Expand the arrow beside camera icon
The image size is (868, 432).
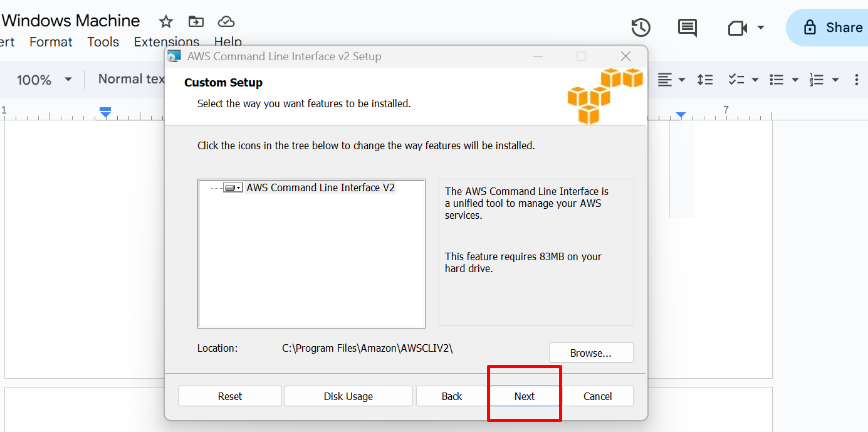pyautogui.click(x=761, y=28)
